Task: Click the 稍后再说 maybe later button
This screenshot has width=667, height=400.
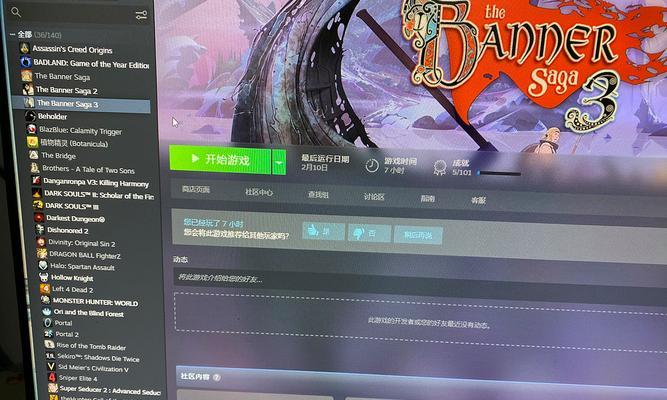Action: pos(418,235)
